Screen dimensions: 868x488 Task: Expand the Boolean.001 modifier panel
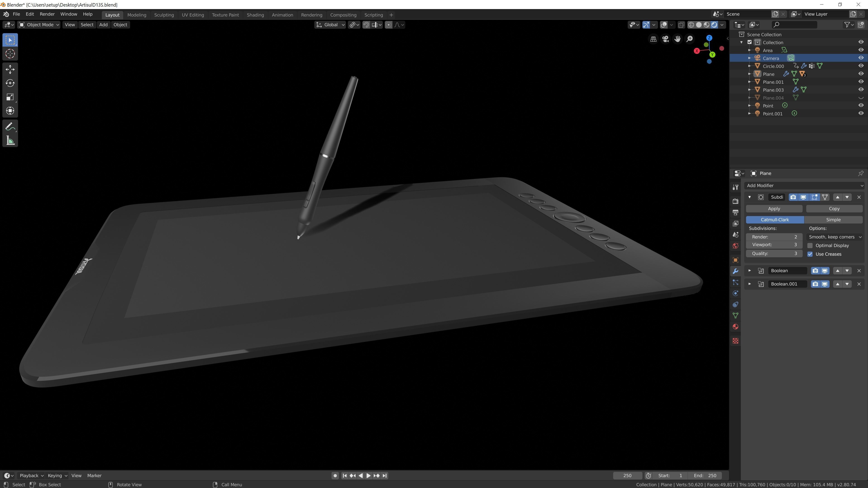749,284
